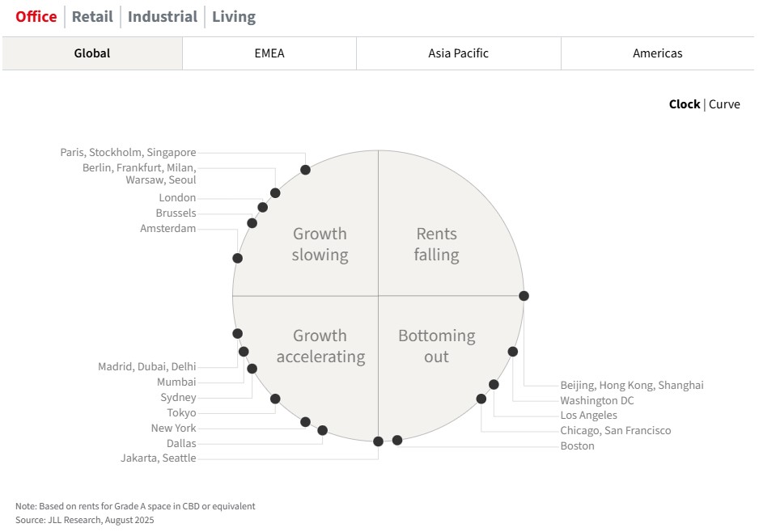759x532 pixels.
Task: Switch to the Retail sector tab
Action: [x=92, y=16]
